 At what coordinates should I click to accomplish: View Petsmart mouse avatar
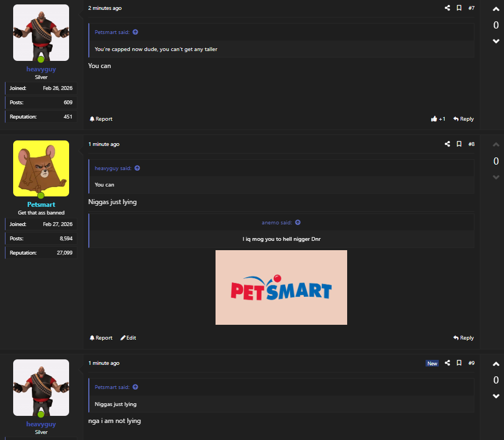tap(41, 168)
